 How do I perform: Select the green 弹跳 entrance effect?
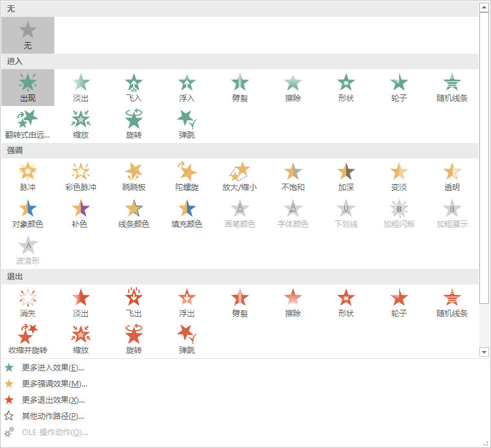187,124
